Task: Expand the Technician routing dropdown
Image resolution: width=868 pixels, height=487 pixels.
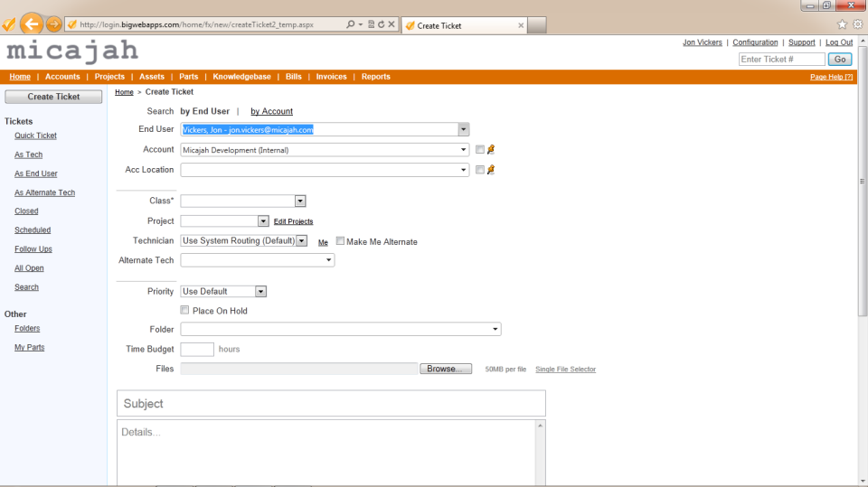Action: [x=300, y=241]
